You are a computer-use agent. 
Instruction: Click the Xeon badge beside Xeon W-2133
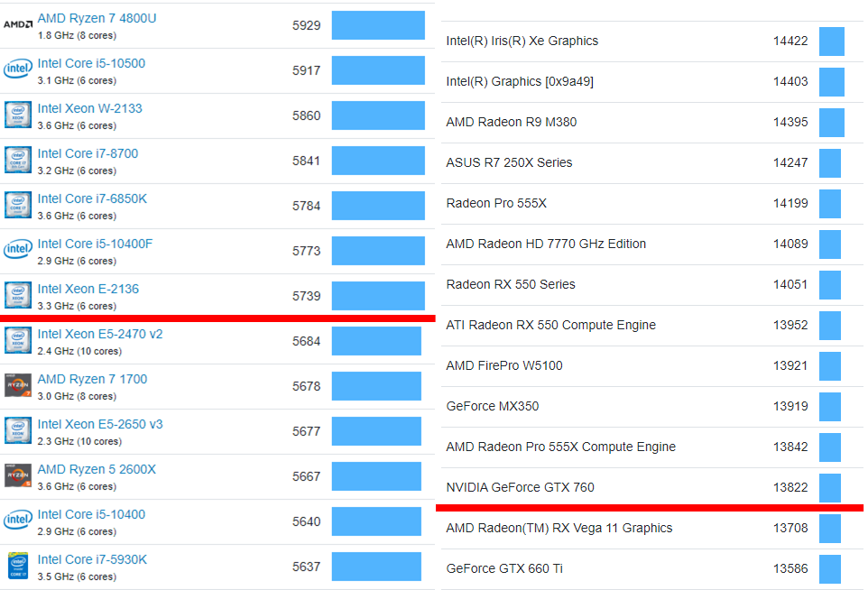click(18, 115)
